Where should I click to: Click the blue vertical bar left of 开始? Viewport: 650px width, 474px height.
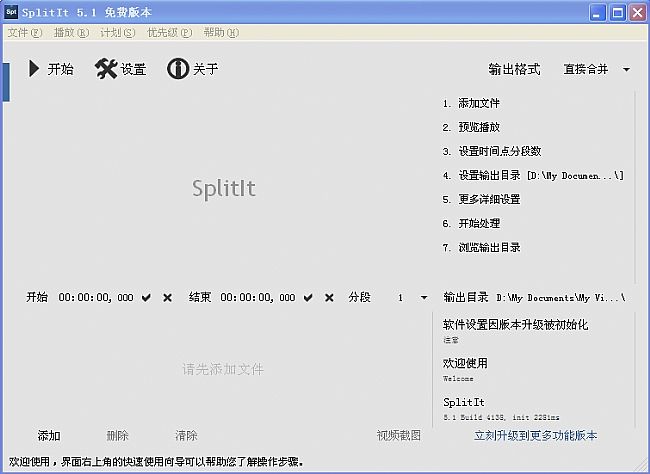point(6,82)
